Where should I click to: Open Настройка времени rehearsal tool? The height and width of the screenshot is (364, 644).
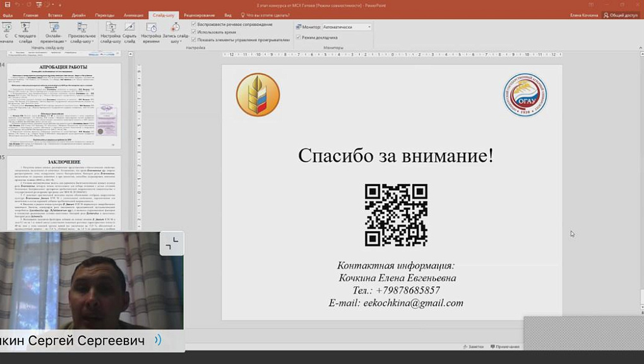tap(151, 33)
